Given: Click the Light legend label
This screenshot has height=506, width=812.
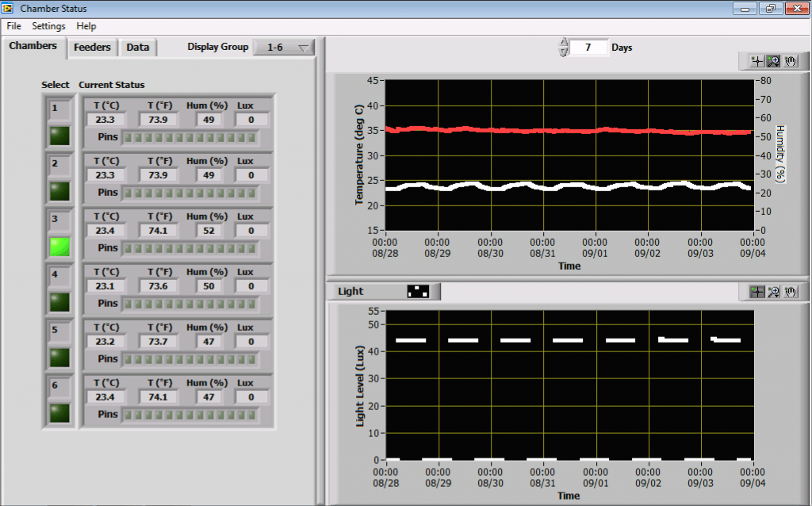Looking at the screenshot, I should (x=350, y=291).
